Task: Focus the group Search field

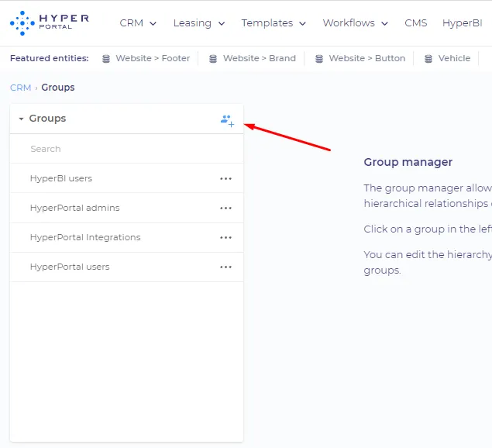Action: tap(127, 149)
